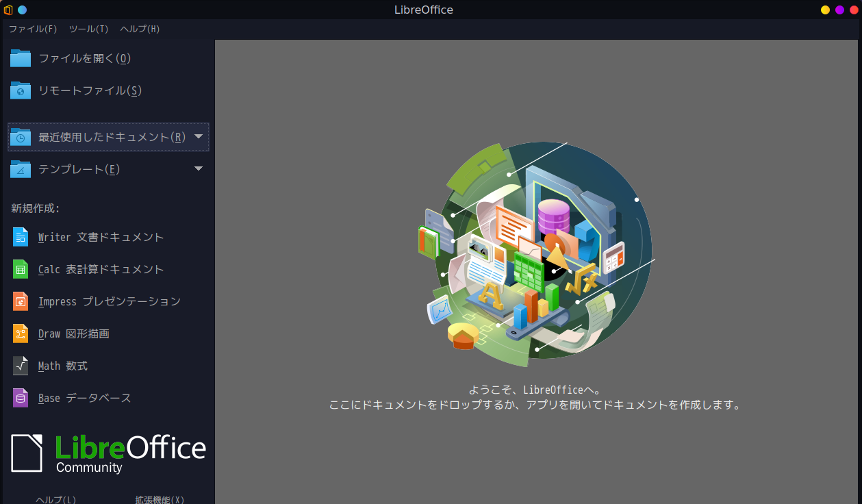
Task: Open Math 数式 editor
Action: 108,366
